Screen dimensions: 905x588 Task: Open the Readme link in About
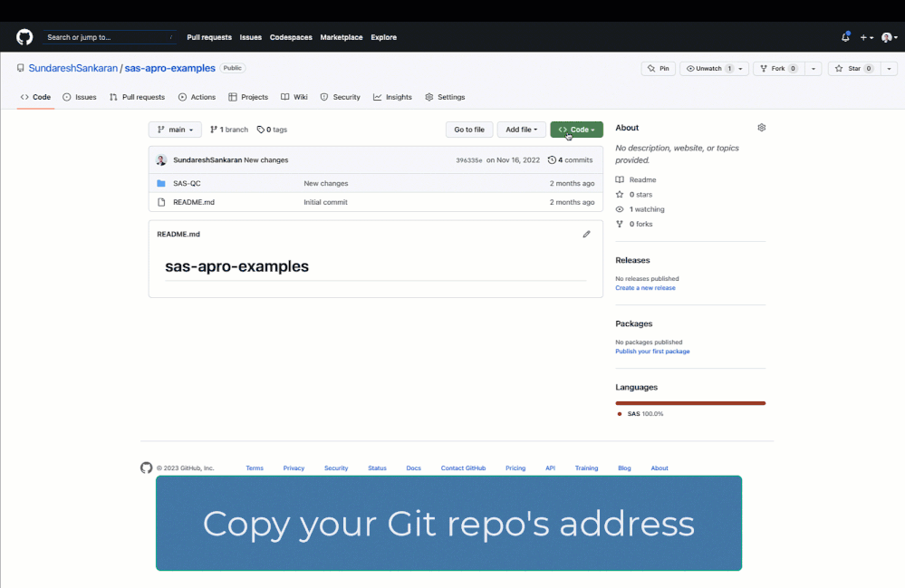636,180
